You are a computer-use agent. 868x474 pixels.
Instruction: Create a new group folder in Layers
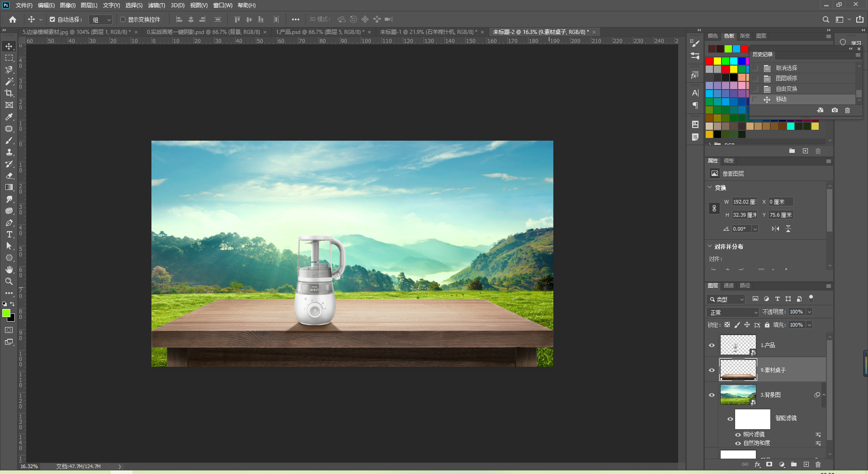click(x=794, y=465)
